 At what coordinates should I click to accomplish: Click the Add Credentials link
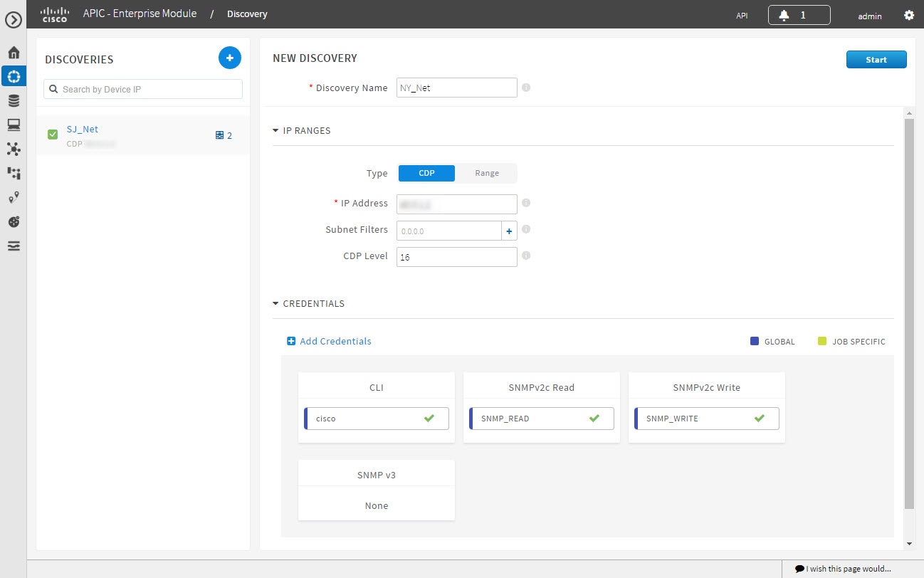pyautogui.click(x=329, y=341)
